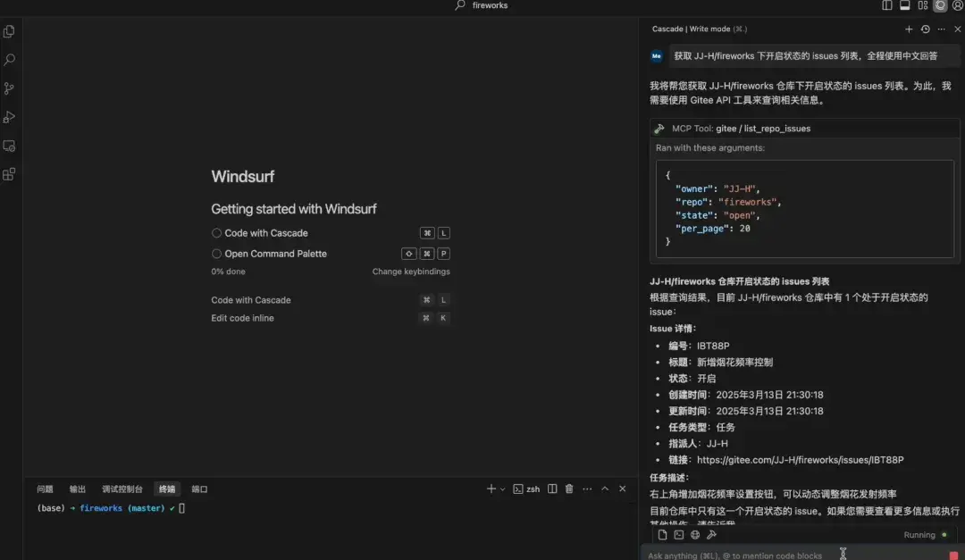Open Source Control view in activity bar
This screenshot has height=560, width=965.
(9, 88)
